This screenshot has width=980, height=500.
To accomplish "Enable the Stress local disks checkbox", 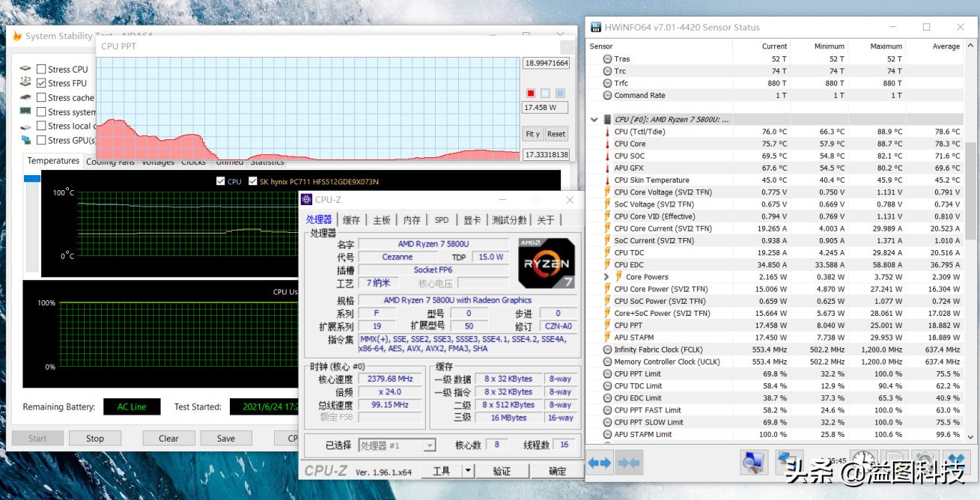I will pos(41,126).
